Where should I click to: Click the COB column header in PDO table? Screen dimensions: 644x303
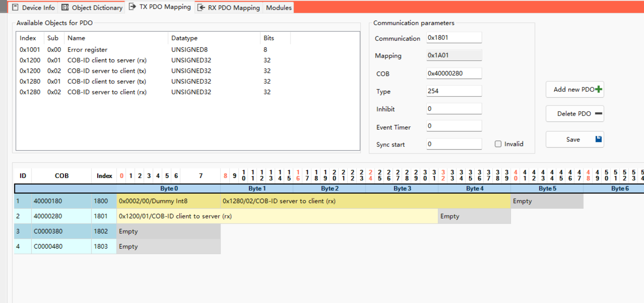point(61,176)
